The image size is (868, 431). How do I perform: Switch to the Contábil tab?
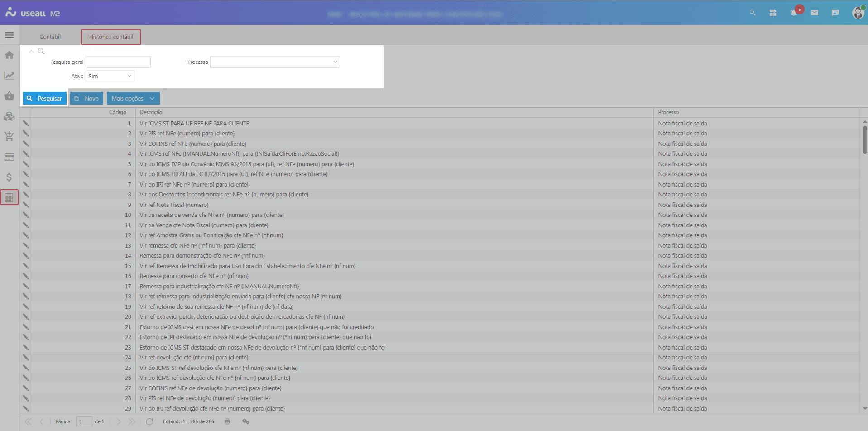(x=50, y=37)
